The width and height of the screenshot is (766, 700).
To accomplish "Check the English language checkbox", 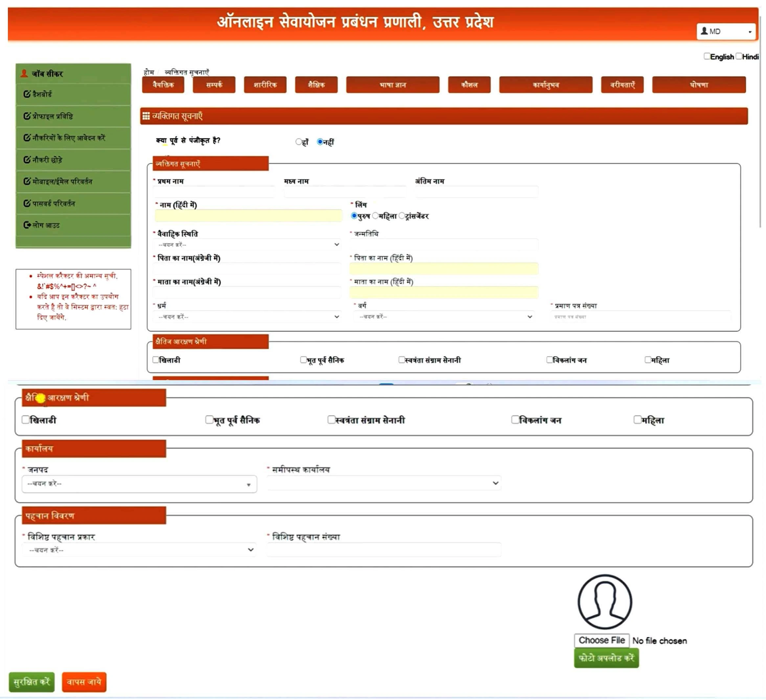I will coord(707,56).
